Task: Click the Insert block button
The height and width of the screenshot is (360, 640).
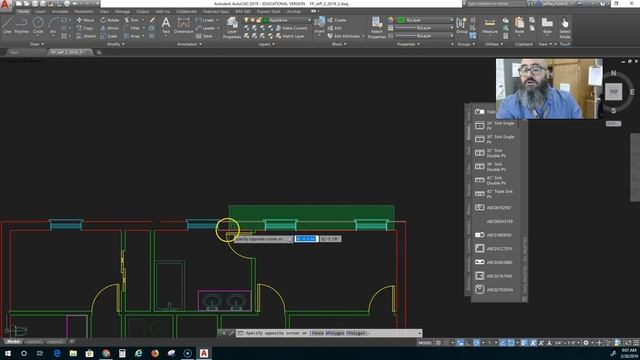Action: point(319,25)
